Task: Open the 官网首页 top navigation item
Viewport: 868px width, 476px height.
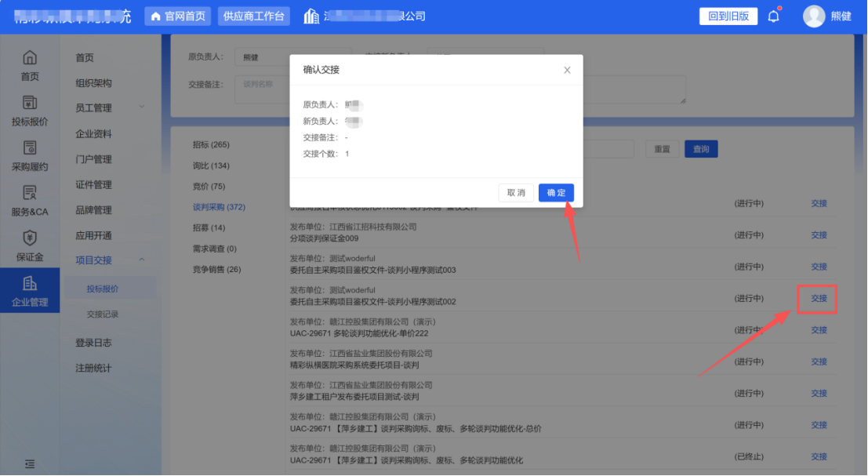Action: click(179, 16)
